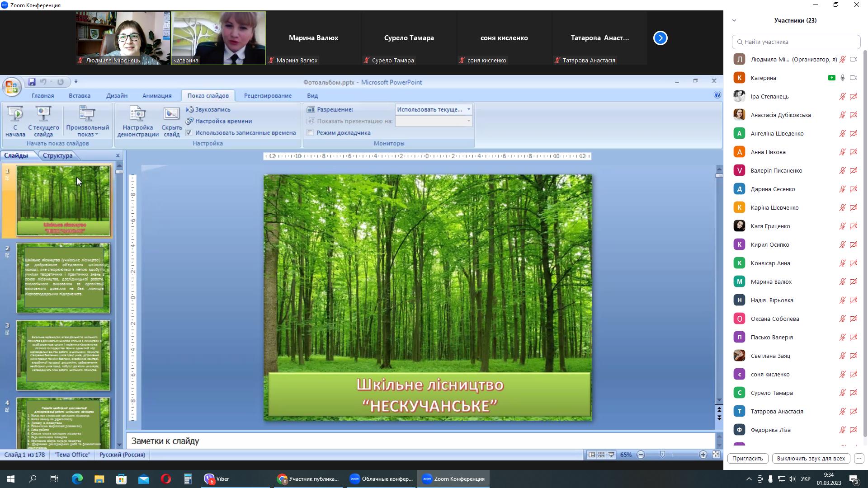Click the Office round button
Viewport: 868px width, 488px height.
click(x=12, y=87)
